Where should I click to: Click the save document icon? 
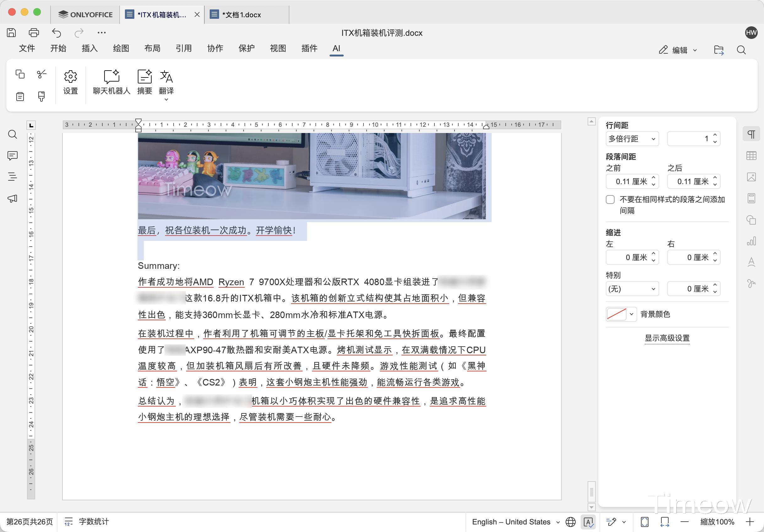point(11,33)
